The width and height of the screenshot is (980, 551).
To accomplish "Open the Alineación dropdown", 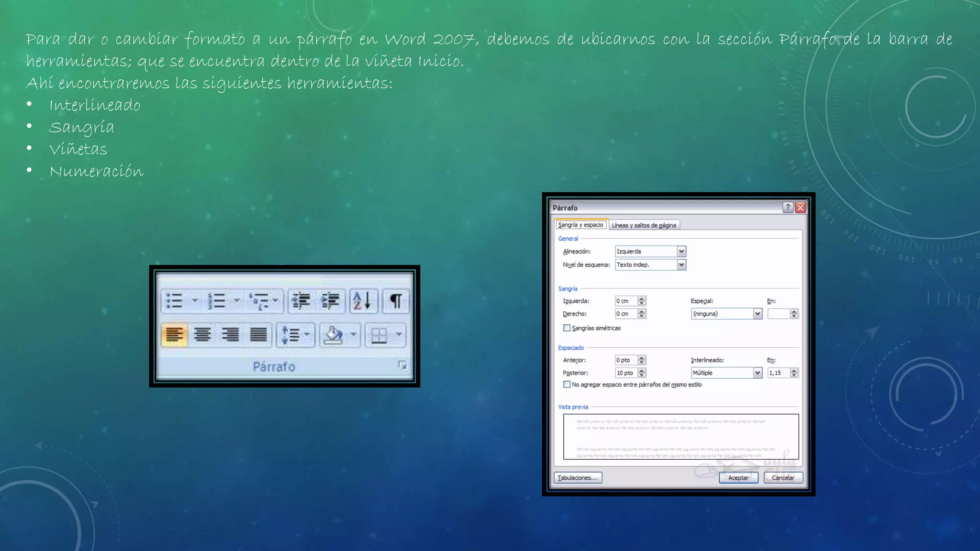I will coord(651,251).
